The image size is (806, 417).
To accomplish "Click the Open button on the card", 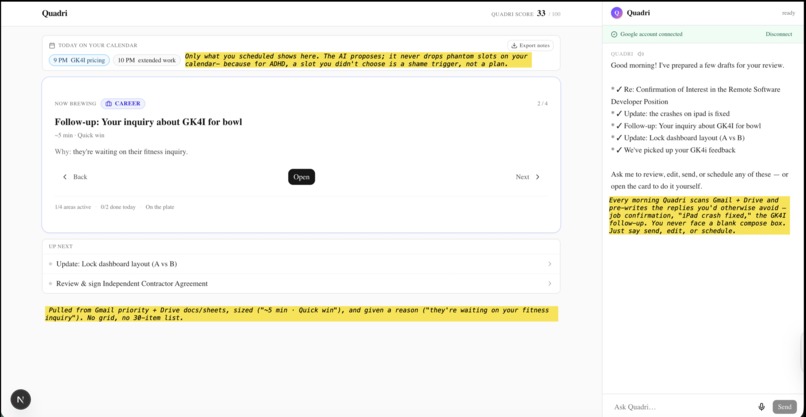I will 301,177.
